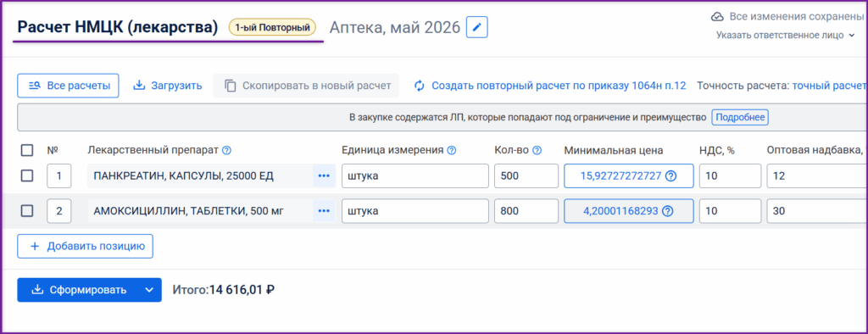Click the wholesale markup field with 30
This screenshot has width=868, height=334.
pos(817,210)
